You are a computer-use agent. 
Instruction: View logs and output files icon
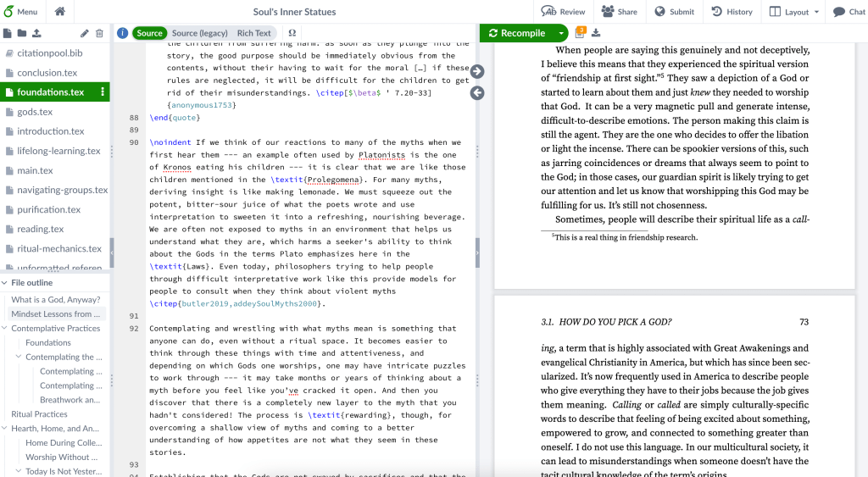580,33
